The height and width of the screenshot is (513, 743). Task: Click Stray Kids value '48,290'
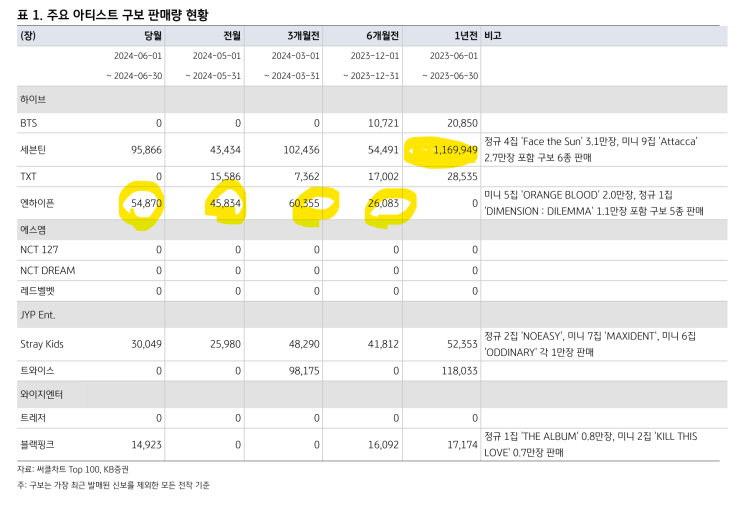point(304,344)
